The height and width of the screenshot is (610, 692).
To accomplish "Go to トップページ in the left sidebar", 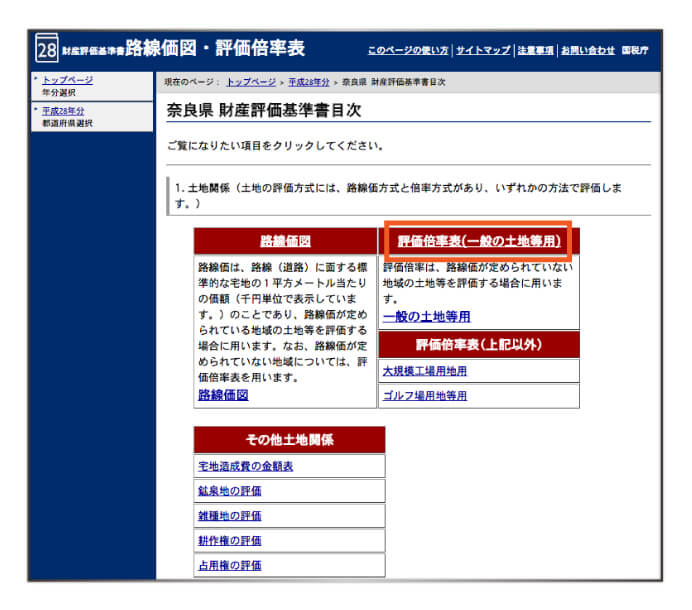I will (x=68, y=80).
